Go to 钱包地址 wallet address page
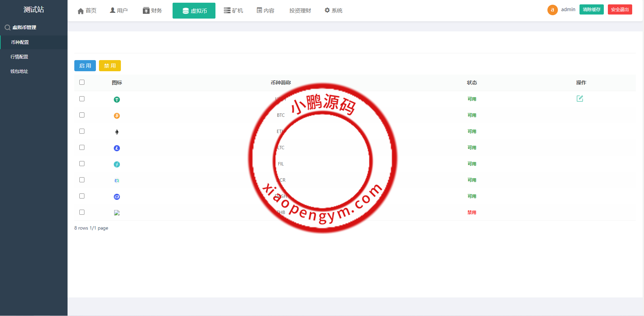The height and width of the screenshot is (316, 644). 19,71
